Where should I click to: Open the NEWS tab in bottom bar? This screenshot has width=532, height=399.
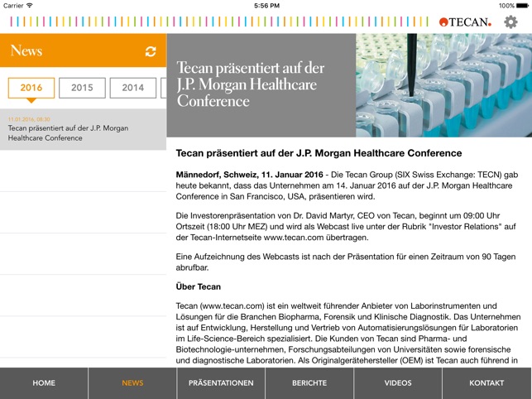coord(132,383)
